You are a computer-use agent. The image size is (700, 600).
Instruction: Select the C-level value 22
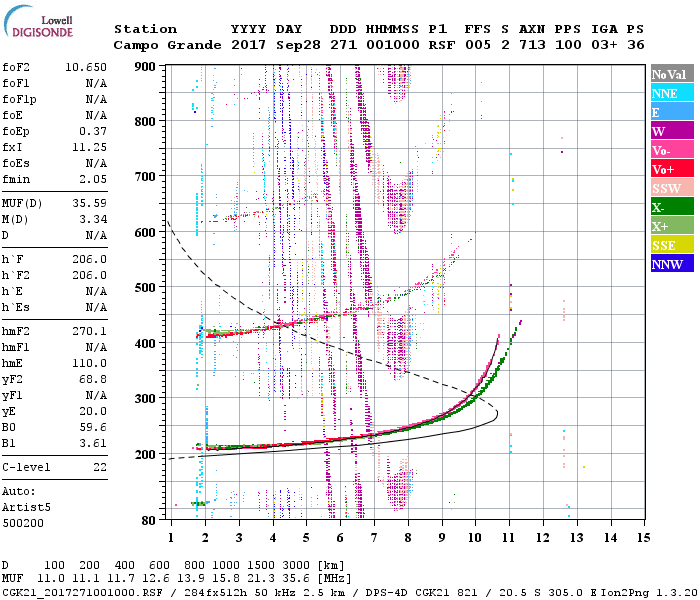click(100, 466)
